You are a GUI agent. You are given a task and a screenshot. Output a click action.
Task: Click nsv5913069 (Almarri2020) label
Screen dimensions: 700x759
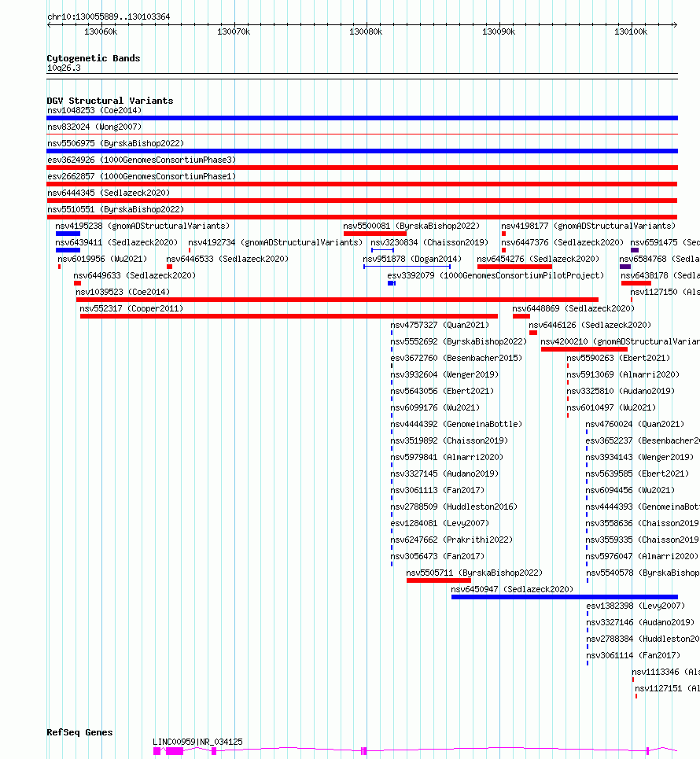coord(623,374)
